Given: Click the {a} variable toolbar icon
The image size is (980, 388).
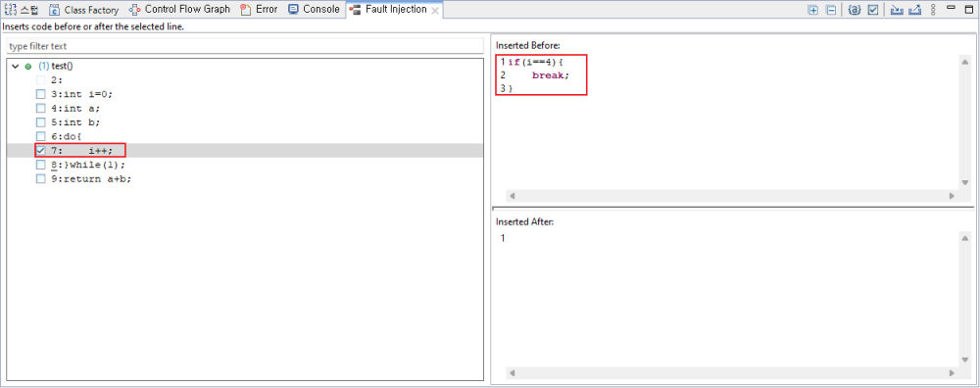Looking at the screenshot, I should pyautogui.click(x=855, y=10).
